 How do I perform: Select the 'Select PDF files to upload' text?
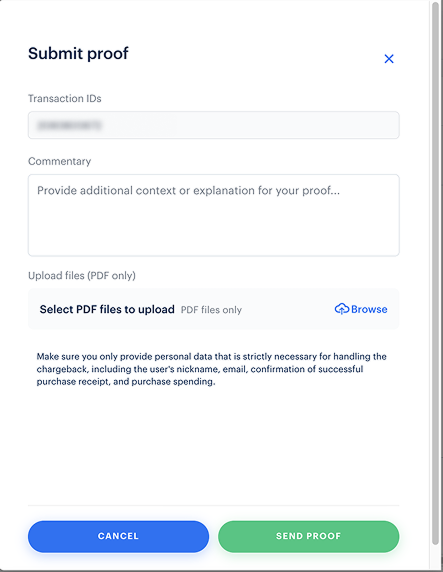click(107, 309)
